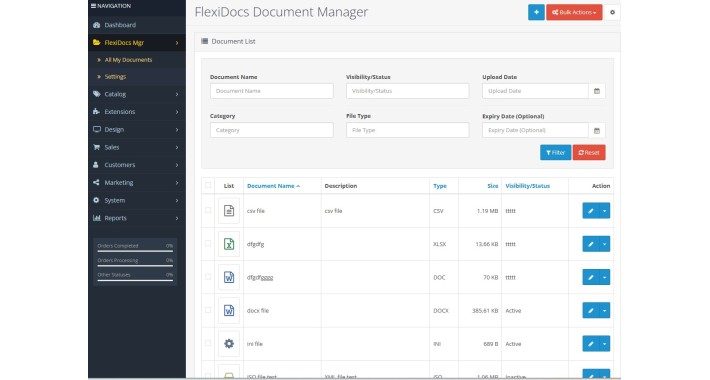Check the dfgdfgggg row checkbox

coord(208,277)
